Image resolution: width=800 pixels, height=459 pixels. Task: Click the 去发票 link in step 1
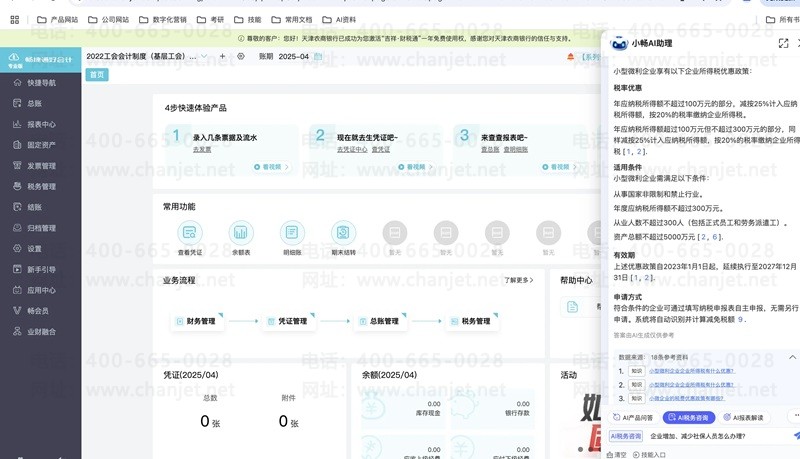(202, 149)
